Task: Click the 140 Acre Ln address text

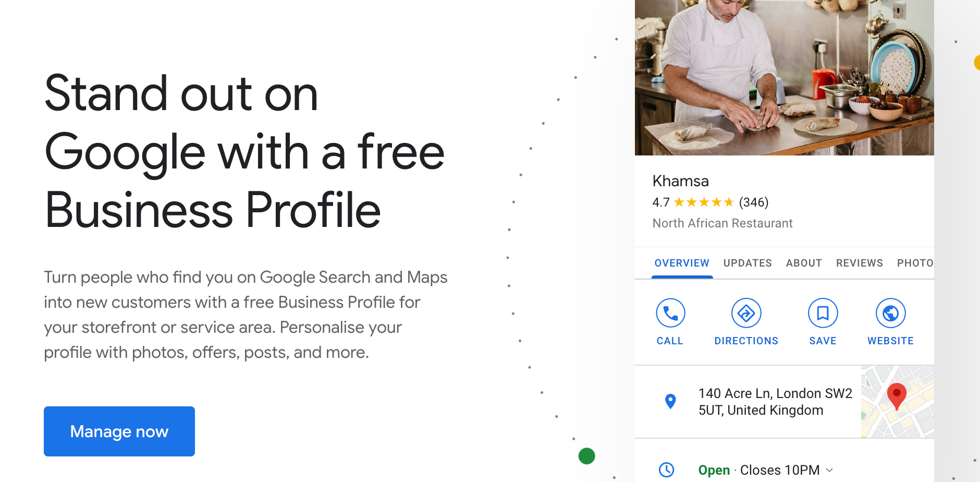Action: [x=775, y=402]
